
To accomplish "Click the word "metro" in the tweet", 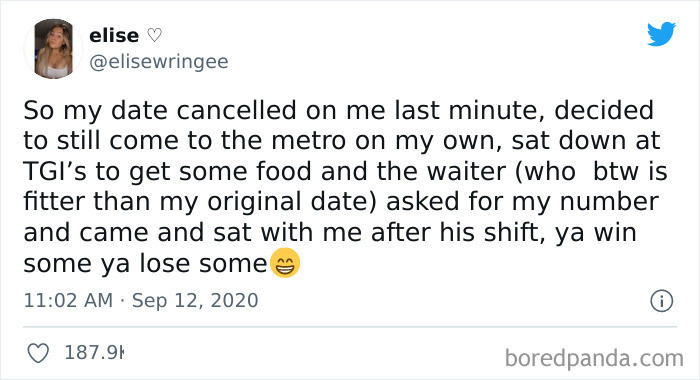I will (x=309, y=141).
